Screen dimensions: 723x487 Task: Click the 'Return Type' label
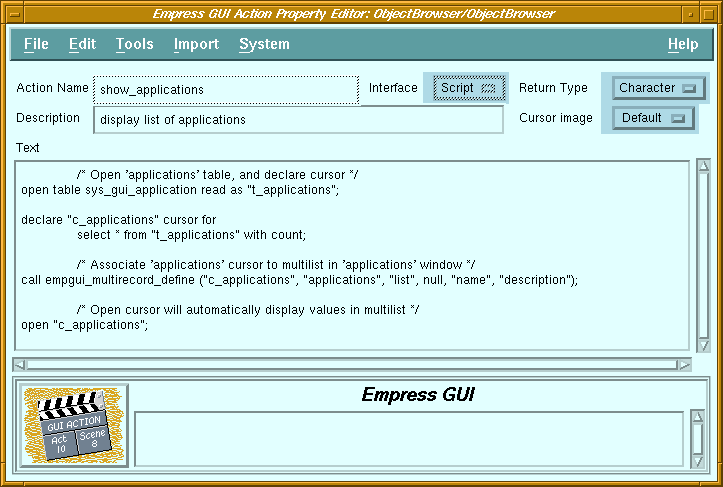(x=553, y=88)
